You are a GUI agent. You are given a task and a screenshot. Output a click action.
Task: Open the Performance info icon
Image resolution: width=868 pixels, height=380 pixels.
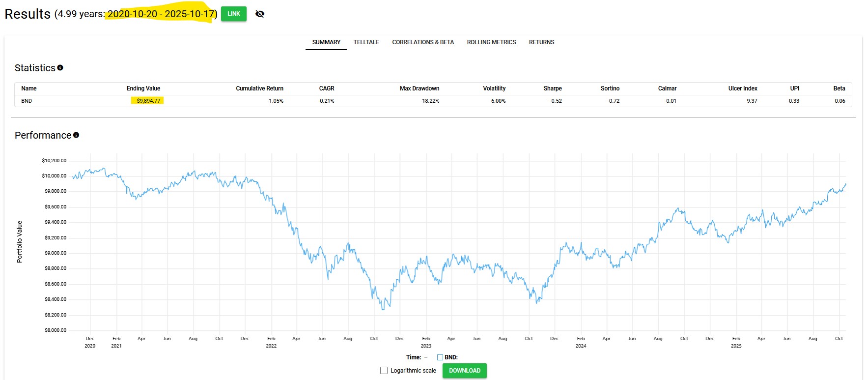(76, 135)
